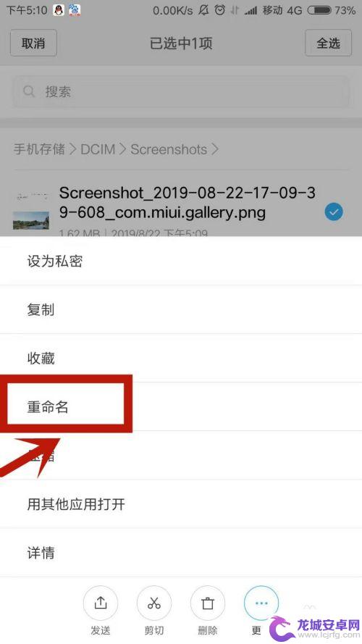362x644 pixels.
Task: Tap the Cut (剪切) scissors icon
Action: click(154, 603)
